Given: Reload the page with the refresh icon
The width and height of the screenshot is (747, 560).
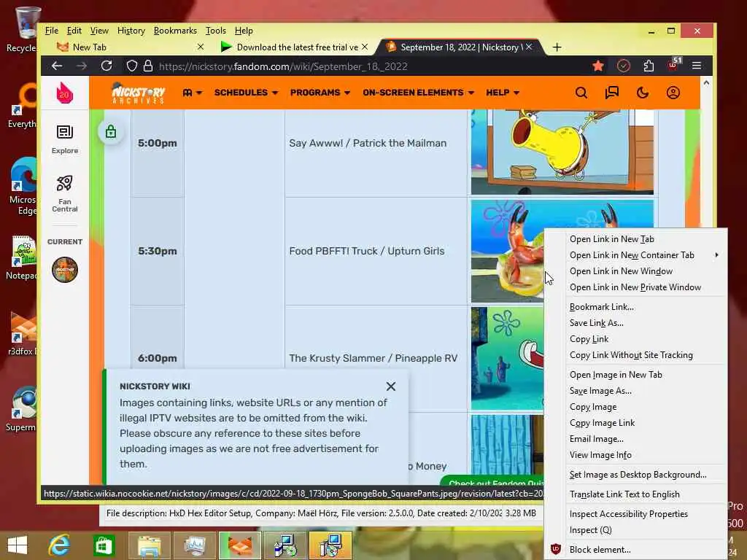Looking at the screenshot, I should point(107,66).
